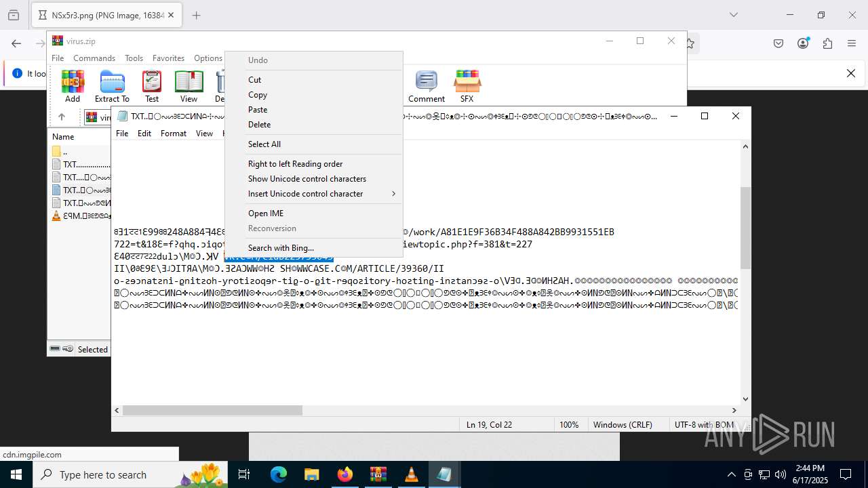Switch to Notepad on the taskbar
This screenshot has width=868, height=488.
tap(444, 474)
